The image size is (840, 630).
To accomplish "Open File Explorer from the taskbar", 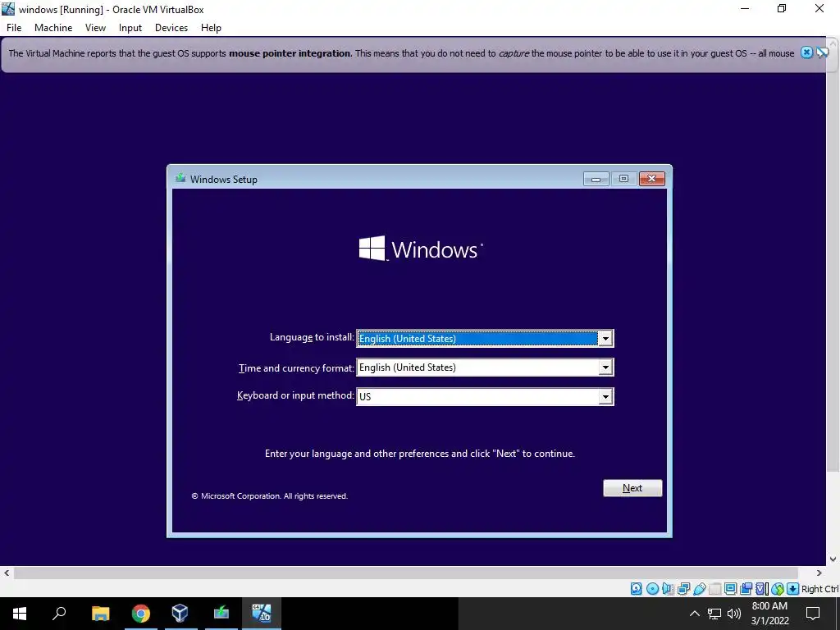I will (100, 614).
